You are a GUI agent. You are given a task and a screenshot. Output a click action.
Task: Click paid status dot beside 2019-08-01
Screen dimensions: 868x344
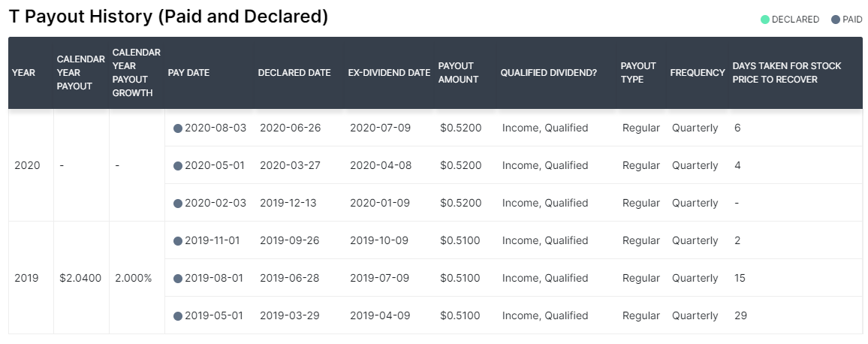point(178,279)
